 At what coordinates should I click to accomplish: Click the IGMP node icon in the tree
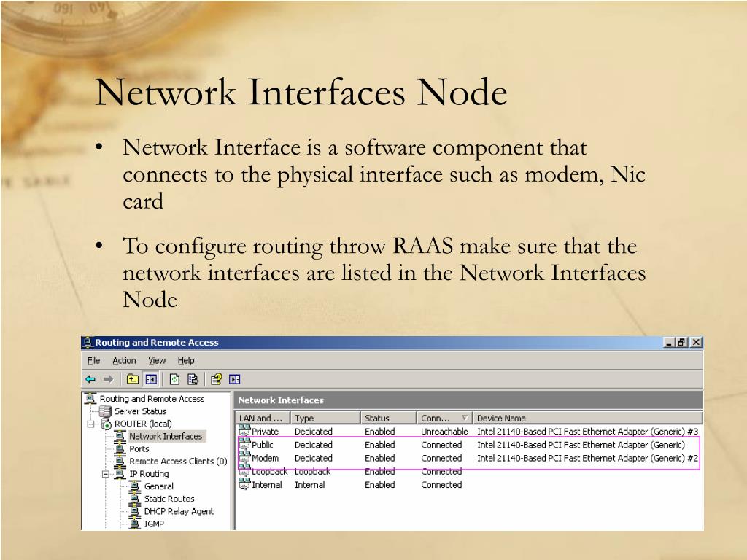pyautogui.click(x=135, y=524)
